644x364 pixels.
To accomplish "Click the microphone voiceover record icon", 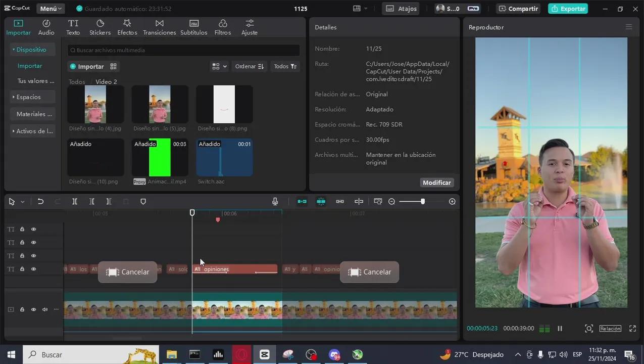I will point(275,202).
